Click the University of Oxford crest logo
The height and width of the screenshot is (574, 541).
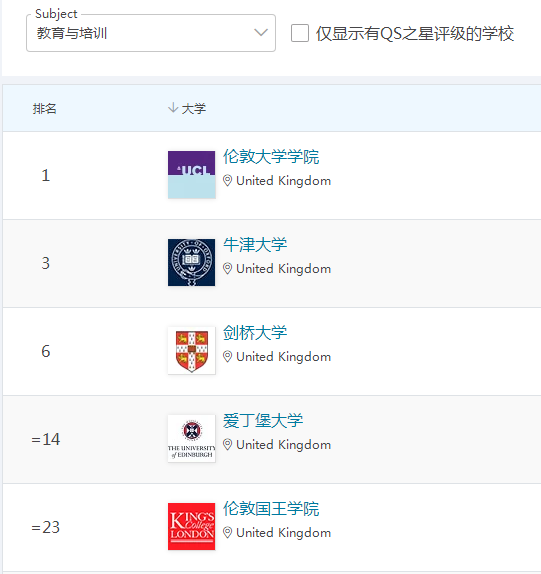191,262
